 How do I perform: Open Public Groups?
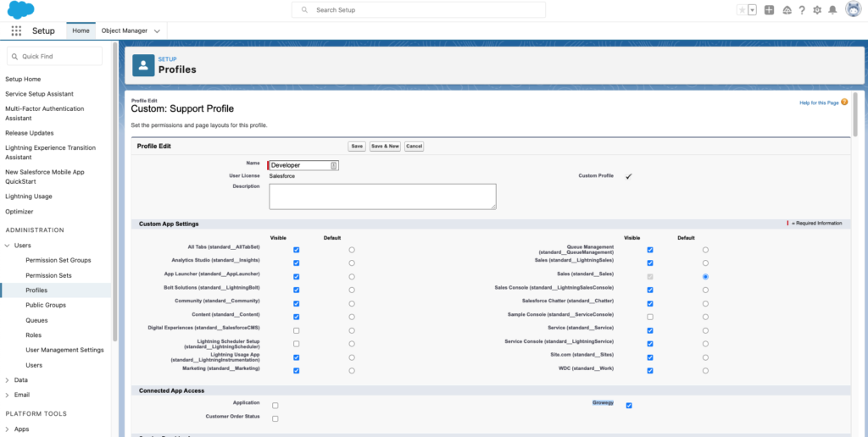tap(46, 306)
